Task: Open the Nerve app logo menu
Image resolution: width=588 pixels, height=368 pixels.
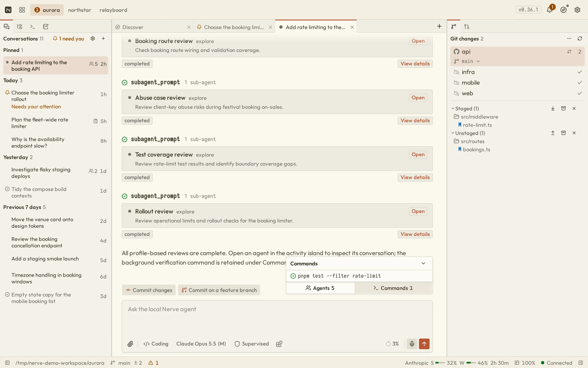Action: pos(8,10)
